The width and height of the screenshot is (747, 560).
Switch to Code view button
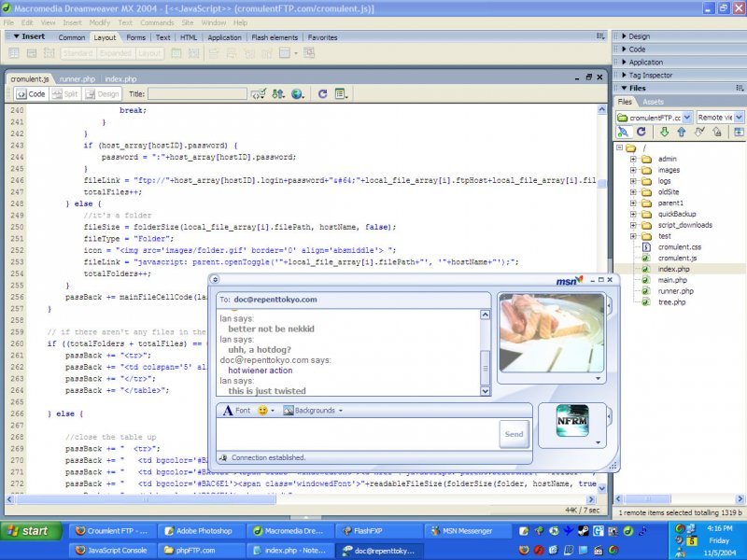pyautogui.click(x=31, y=94)
